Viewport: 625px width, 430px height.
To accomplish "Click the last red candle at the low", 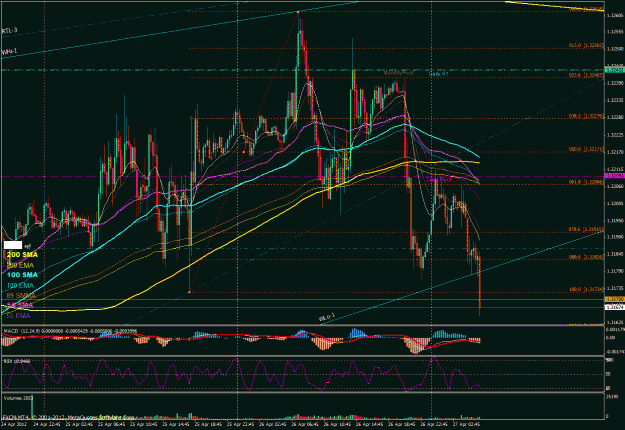I will tap(480, 285).
